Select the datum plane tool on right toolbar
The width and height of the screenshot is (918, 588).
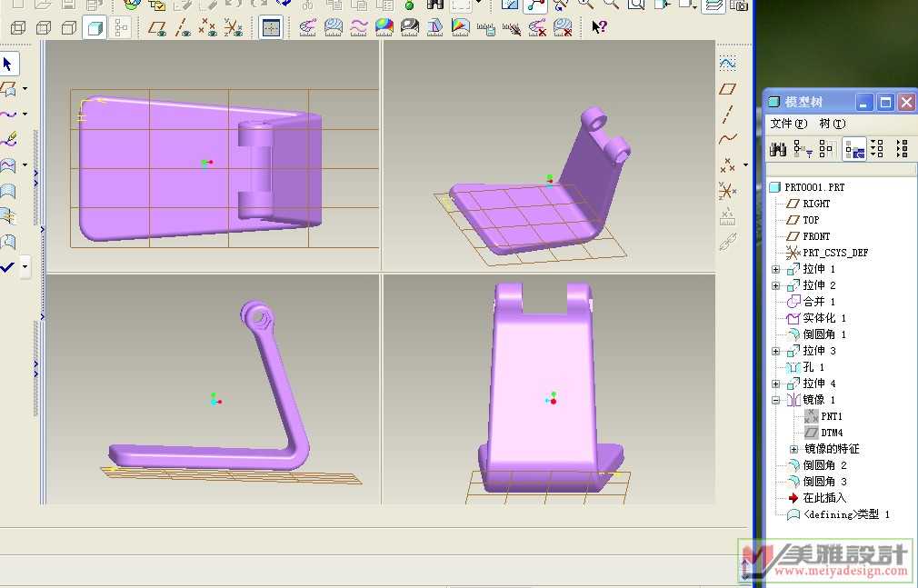click(x=727, y=89)
